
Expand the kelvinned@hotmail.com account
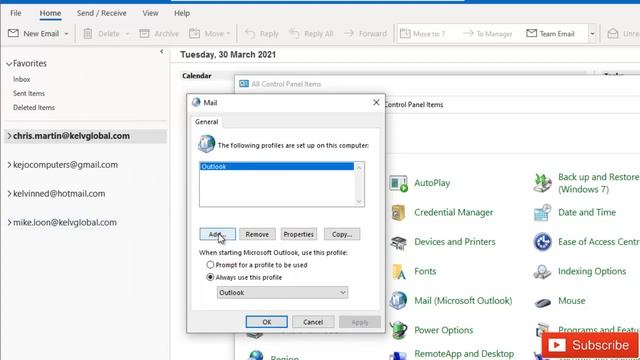pos(9,194)
